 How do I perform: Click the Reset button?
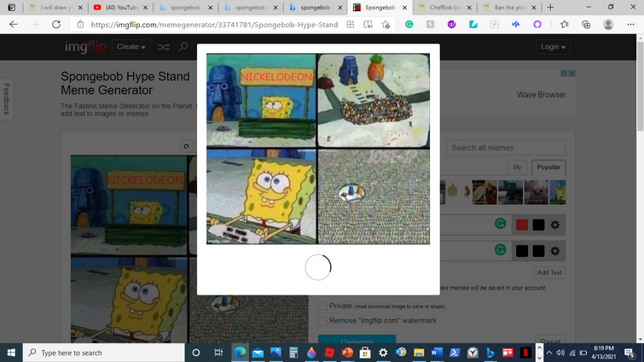click(550, 340)
